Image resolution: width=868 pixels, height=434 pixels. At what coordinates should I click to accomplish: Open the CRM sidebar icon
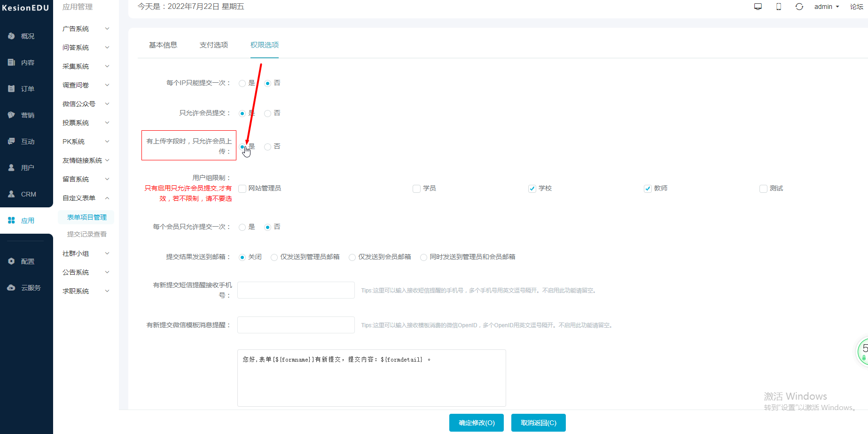[x=12, y=194]
